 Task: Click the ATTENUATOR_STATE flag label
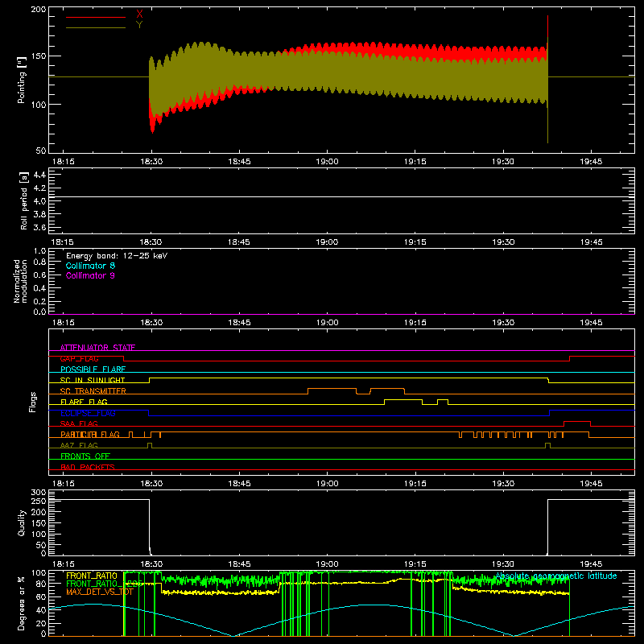point(97,348)
